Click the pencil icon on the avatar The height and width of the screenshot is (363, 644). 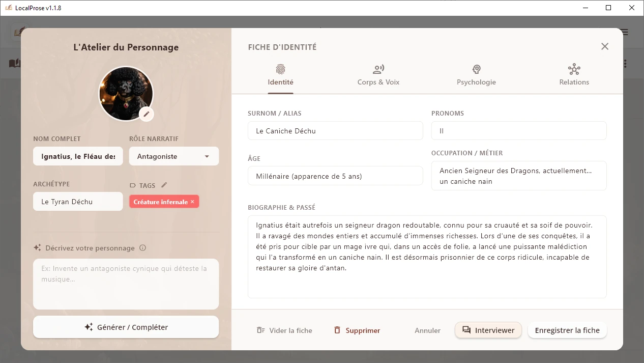tap(147, 114)
